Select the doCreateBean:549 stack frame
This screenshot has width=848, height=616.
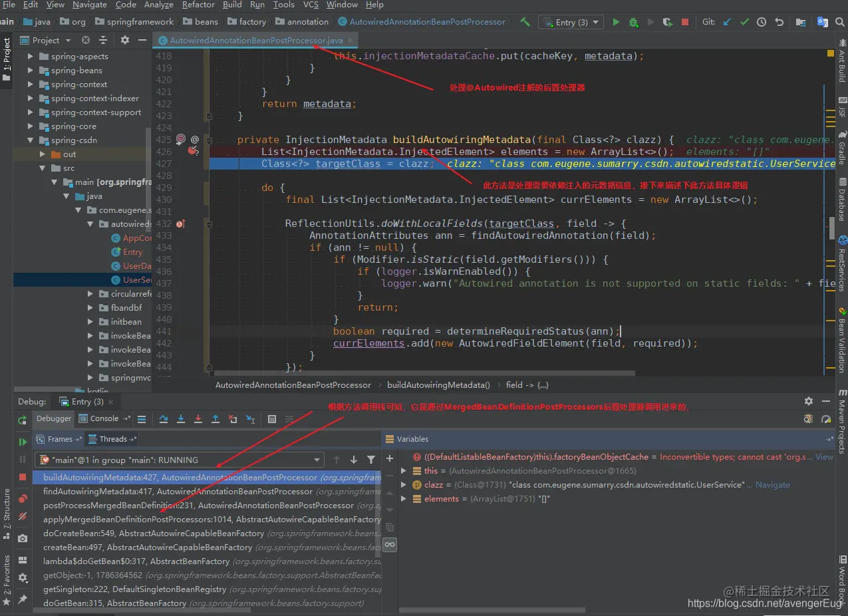pyautogui.click(x=206, y=534)
